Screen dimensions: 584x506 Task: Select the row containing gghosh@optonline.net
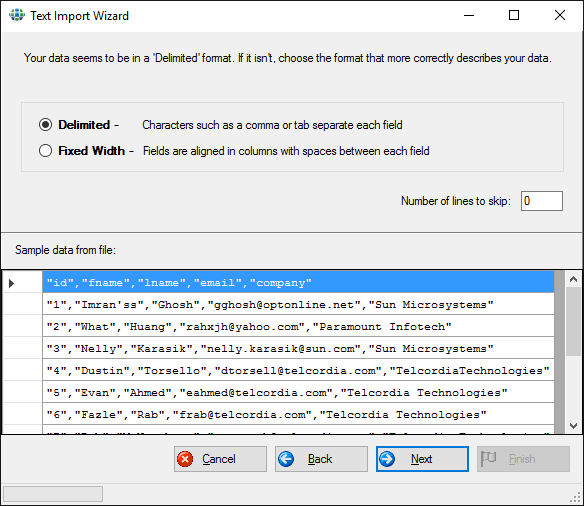coord(298,304)
